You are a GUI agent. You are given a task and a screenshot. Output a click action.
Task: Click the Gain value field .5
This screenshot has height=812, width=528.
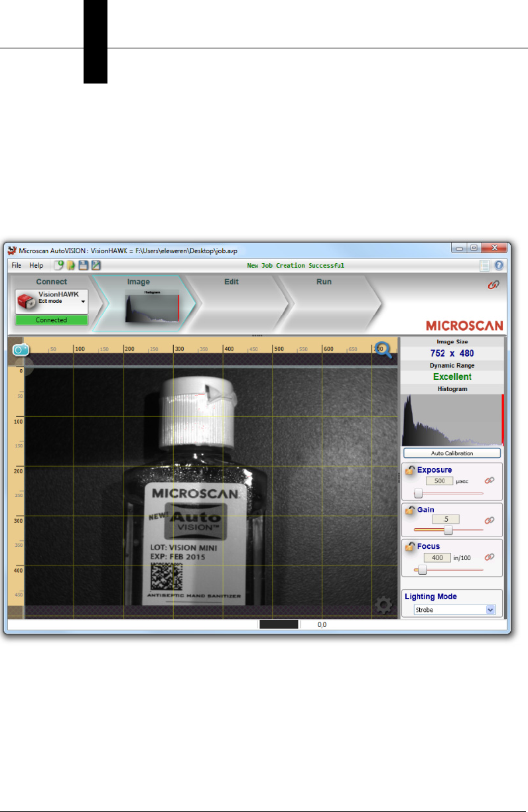[x=447, y=520]
